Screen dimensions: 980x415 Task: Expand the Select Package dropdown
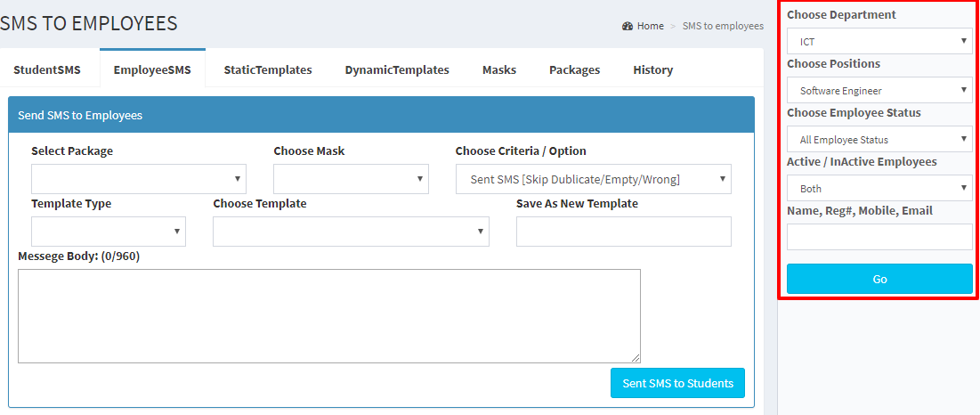[139, 179]
